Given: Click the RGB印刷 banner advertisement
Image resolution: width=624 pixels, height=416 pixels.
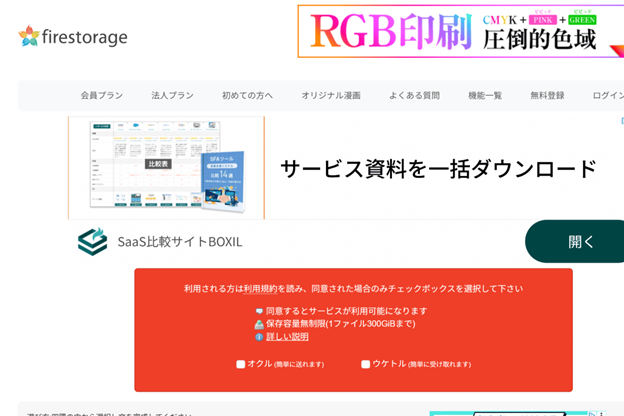Looking at the screenshot, I should point(461,31).
